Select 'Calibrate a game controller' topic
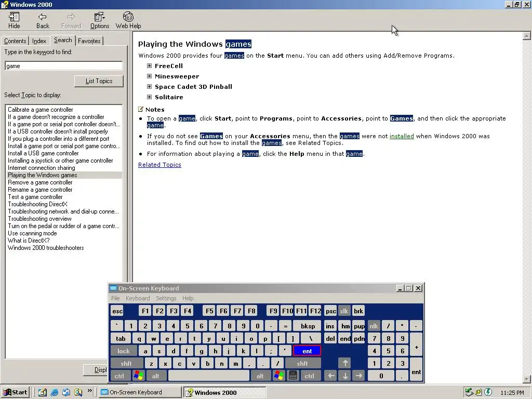This screenshot has width=532, height=399. (41, 110)
